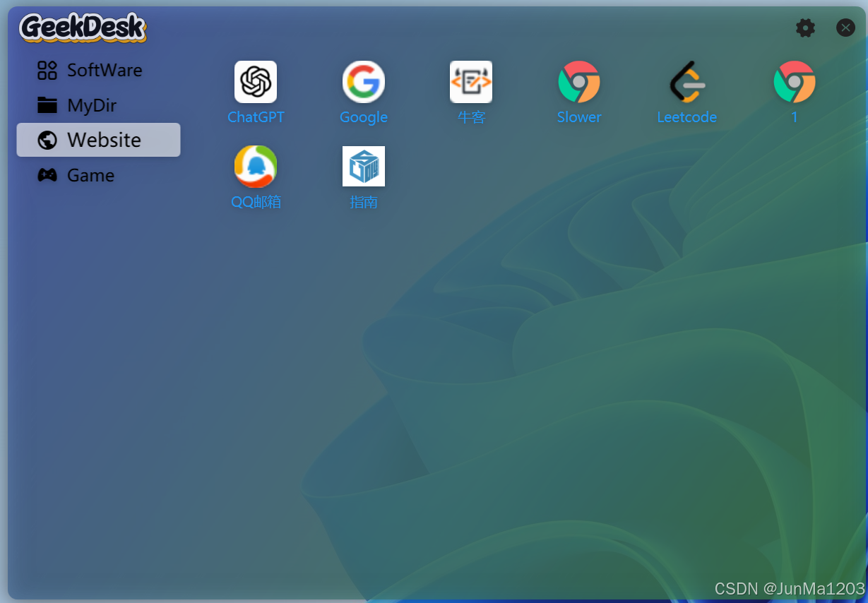The image size is (868, 603).
Task: Click the Chrome shortcut named 1
Action: [x=795, y=82]
